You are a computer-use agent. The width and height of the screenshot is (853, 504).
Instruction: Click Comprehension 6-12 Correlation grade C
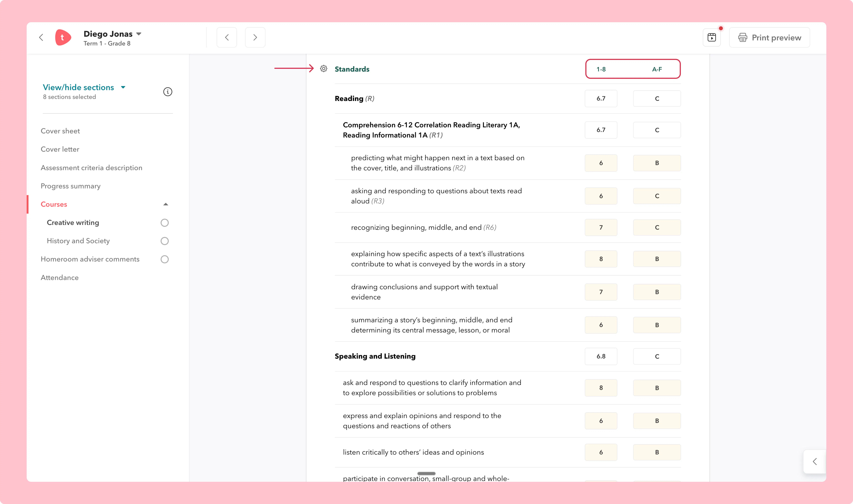coord(657,130)
